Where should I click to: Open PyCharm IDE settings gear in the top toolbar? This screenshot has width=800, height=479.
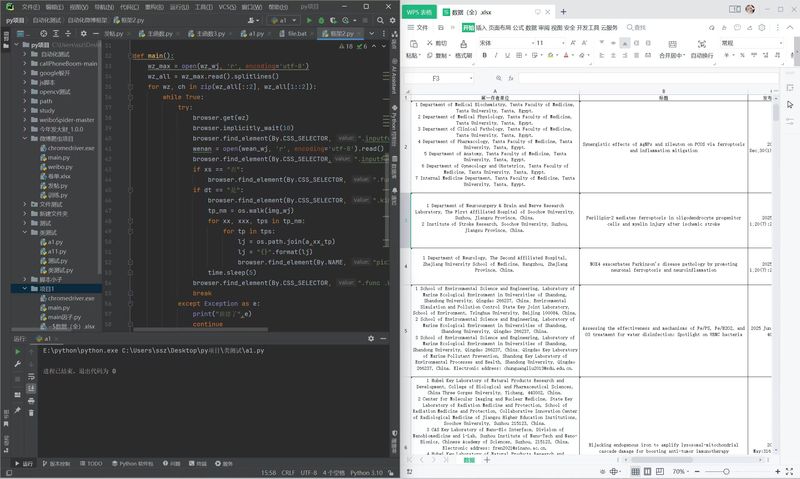[x=392, y=20]
